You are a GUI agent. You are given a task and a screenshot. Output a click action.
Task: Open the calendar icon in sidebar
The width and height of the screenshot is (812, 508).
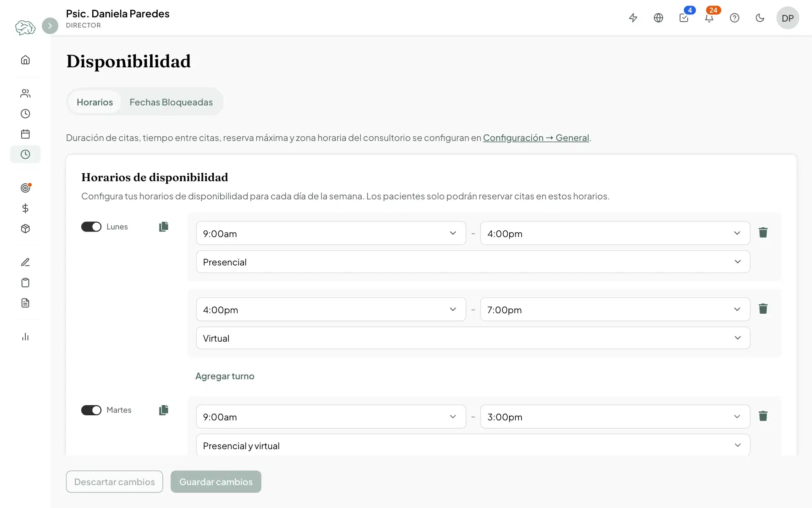(x=25, y=134)
